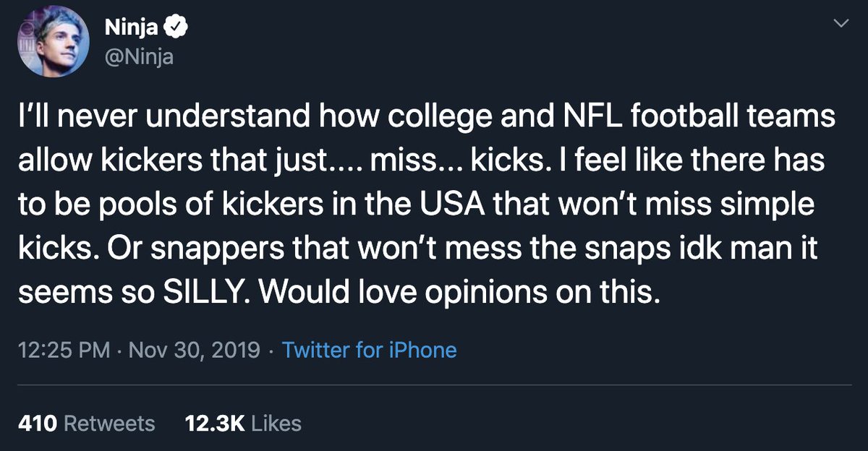Open the tweet options chevron menu
Image resolution: width=868 pixels, height=451 pixels.
coord(841,25)
